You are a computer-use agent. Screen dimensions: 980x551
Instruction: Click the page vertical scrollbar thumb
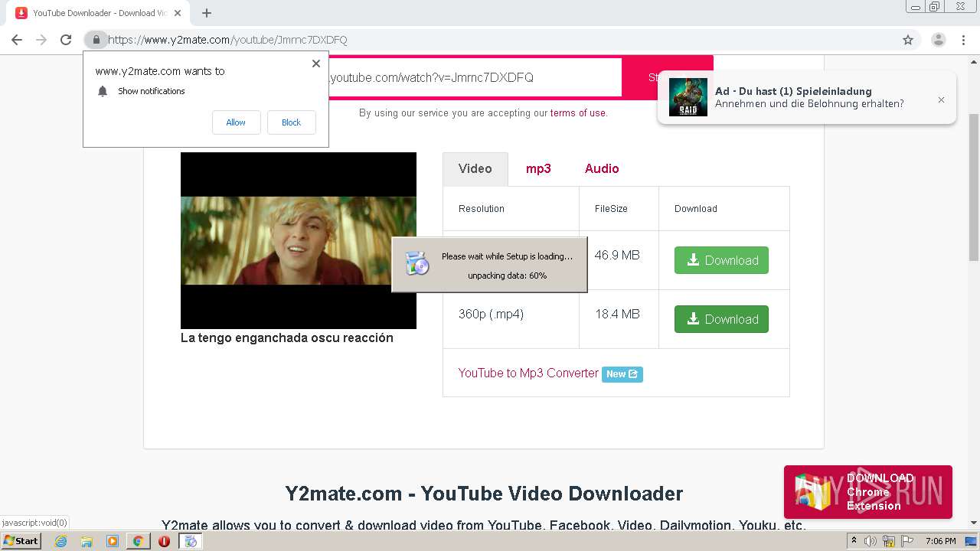pyautogui.click(x=974, y=187)
